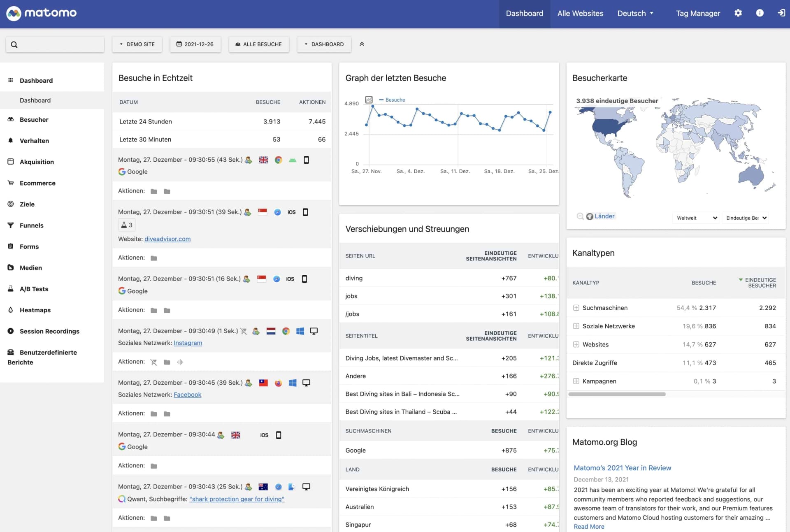The width and height of the screenshot is (790, 532).
Task: Click the search input field
Action: pos(58,44)
